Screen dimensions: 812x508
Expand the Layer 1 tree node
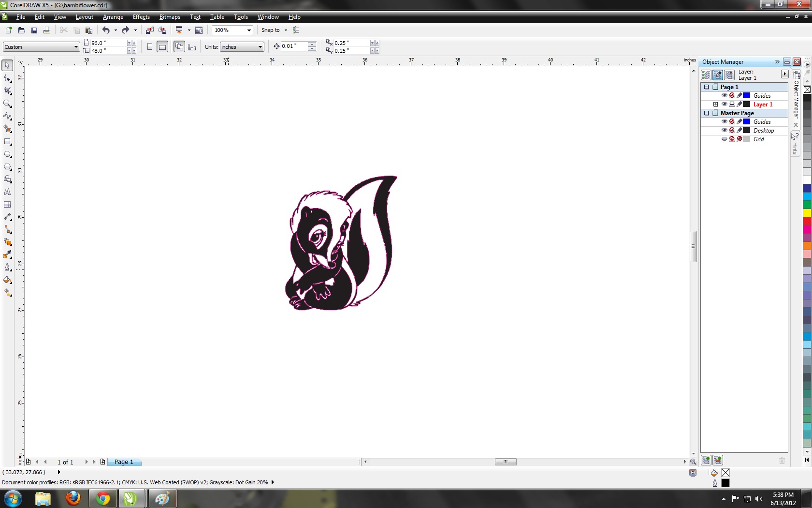tap(715, 105)
